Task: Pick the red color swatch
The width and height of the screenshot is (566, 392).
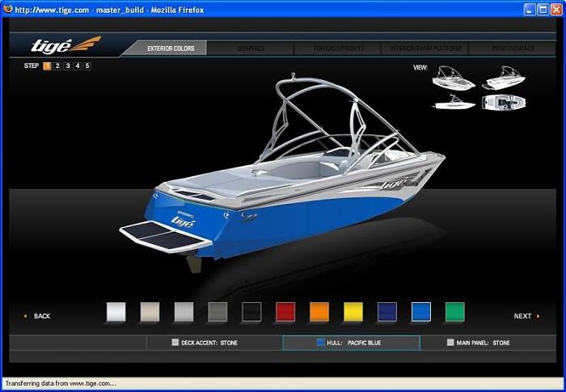Action: pos(286,312)
